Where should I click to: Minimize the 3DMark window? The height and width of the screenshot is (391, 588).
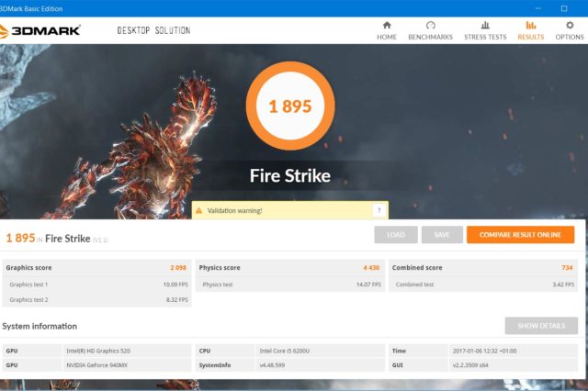(538, 8)
